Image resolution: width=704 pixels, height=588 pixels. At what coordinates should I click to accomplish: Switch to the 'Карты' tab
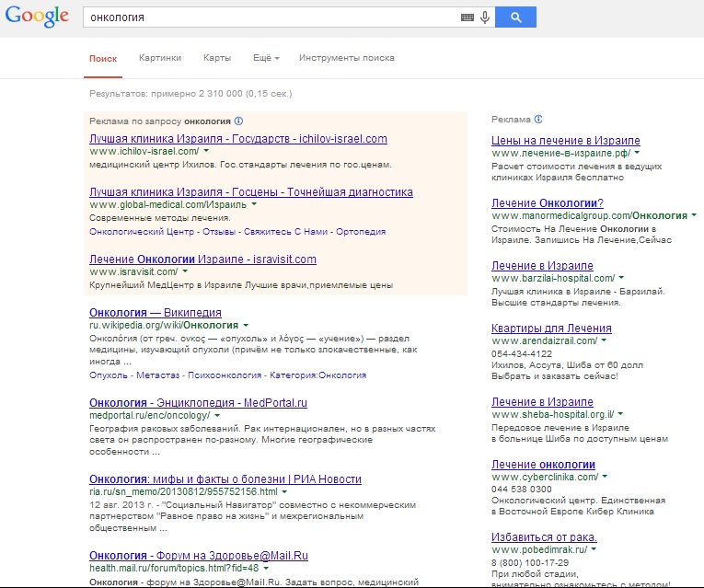217,58
